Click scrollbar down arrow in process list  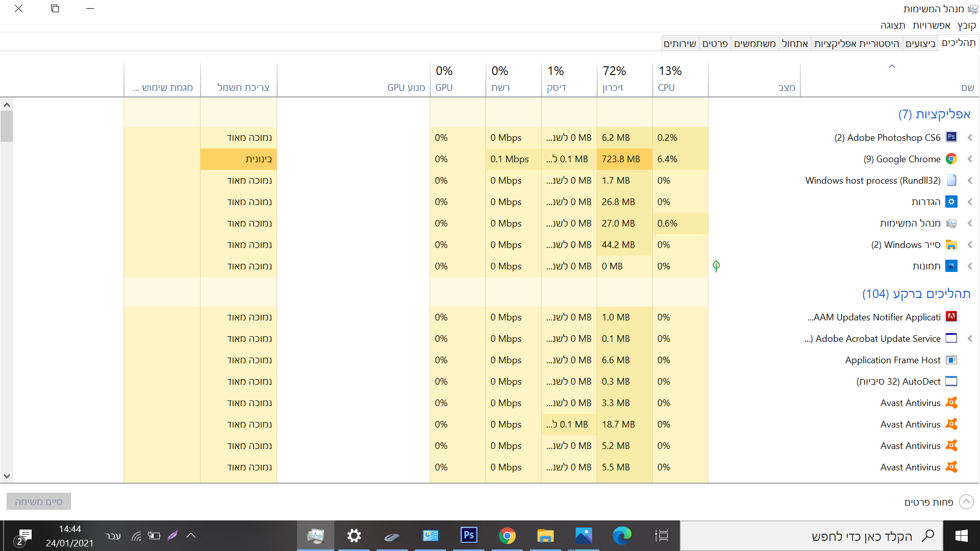pos(7,476)
